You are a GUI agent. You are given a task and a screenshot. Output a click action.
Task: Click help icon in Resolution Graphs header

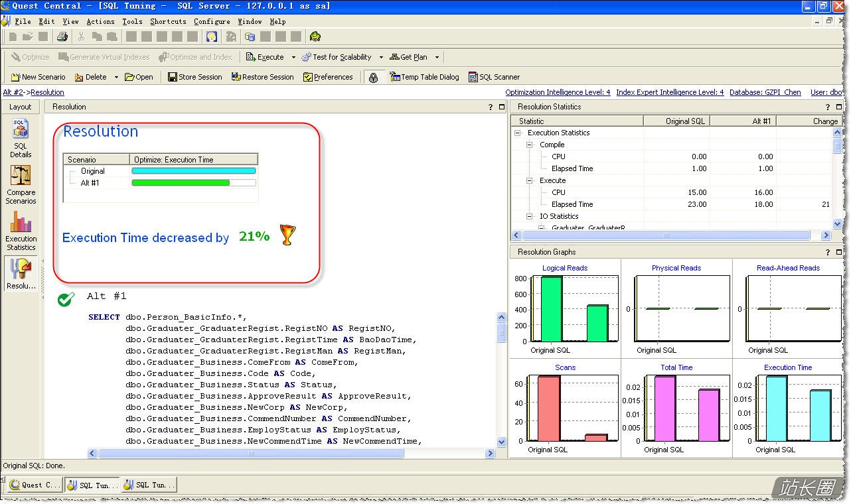(828, 252)
